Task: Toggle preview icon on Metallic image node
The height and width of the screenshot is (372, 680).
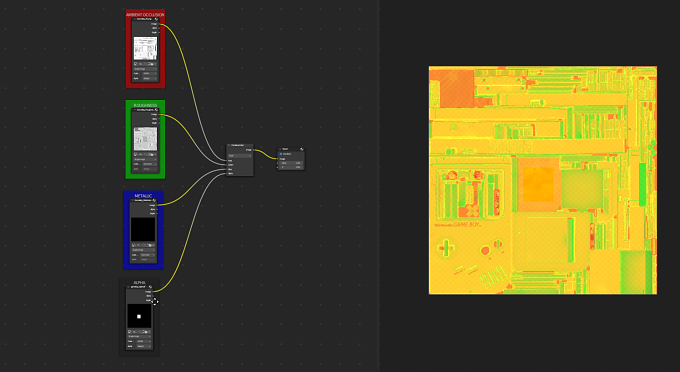Action: coord(154,200)
